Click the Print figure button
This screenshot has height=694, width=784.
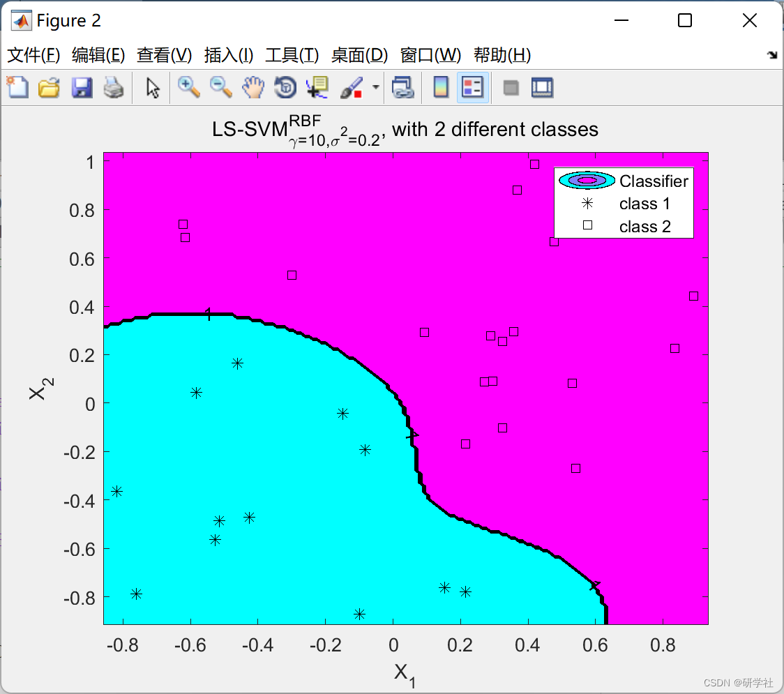(114, 87)
